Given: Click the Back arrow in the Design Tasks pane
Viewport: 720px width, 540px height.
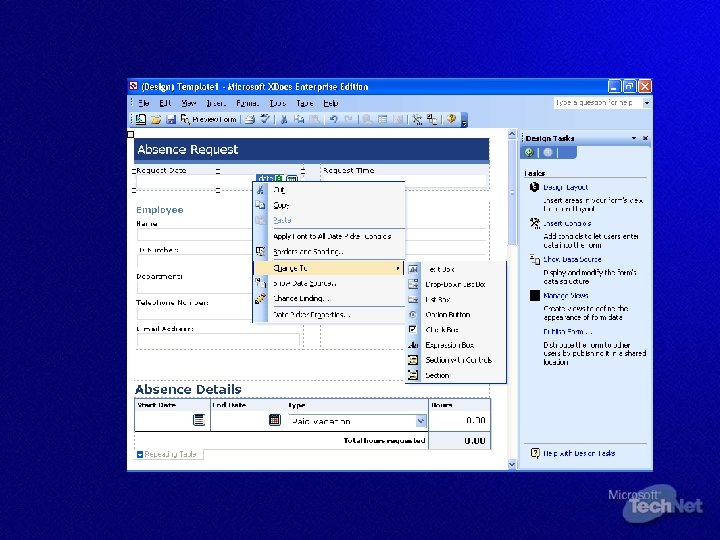Looking at the screenshot, I should 529,152.
